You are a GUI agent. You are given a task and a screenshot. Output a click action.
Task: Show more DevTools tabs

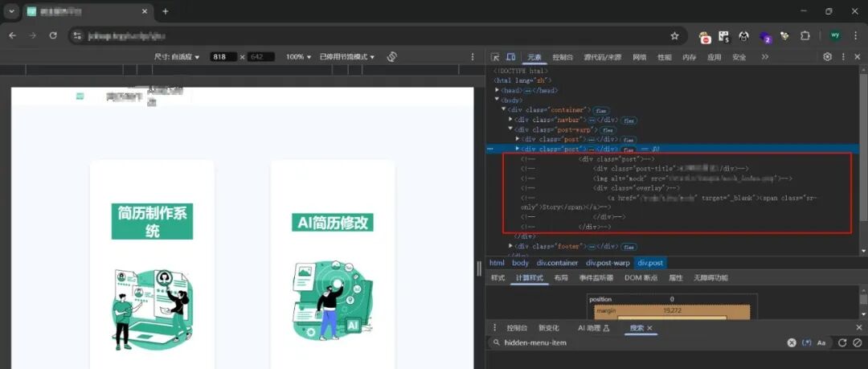pos(765,57)
